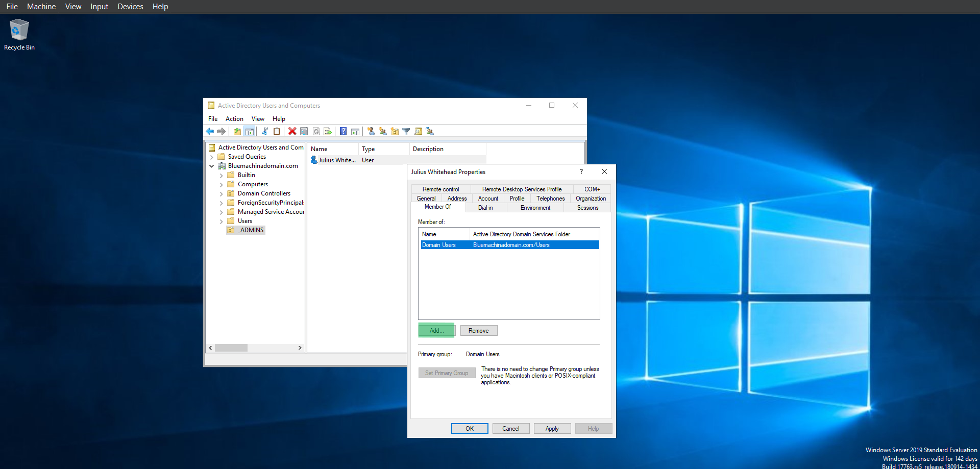
Task: Open the ADUC View menu
Action: pos(258,119)
